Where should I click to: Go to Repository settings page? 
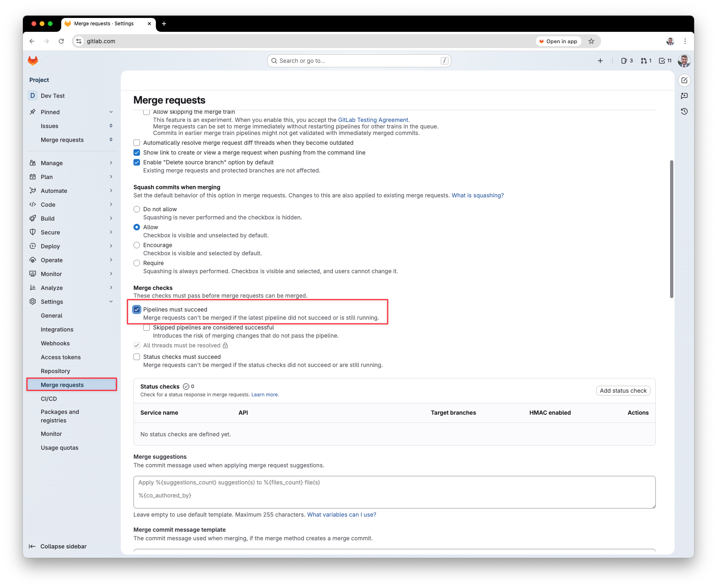click(55, 371)
